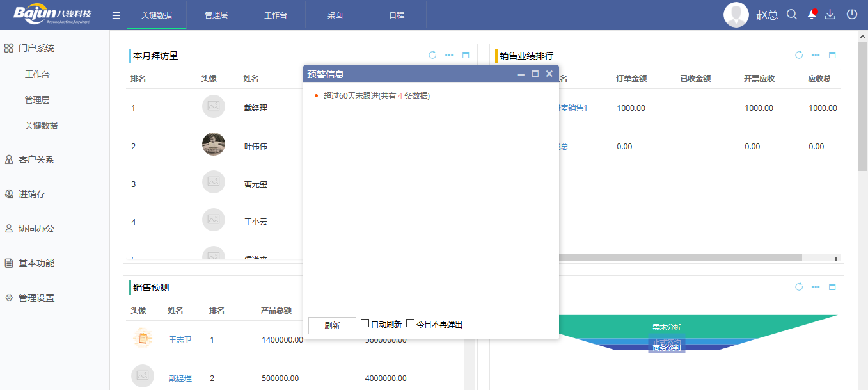Maximize the 销售业绩排行 panel via its window icon
868x390 pixels.
(x=832, y=55)
